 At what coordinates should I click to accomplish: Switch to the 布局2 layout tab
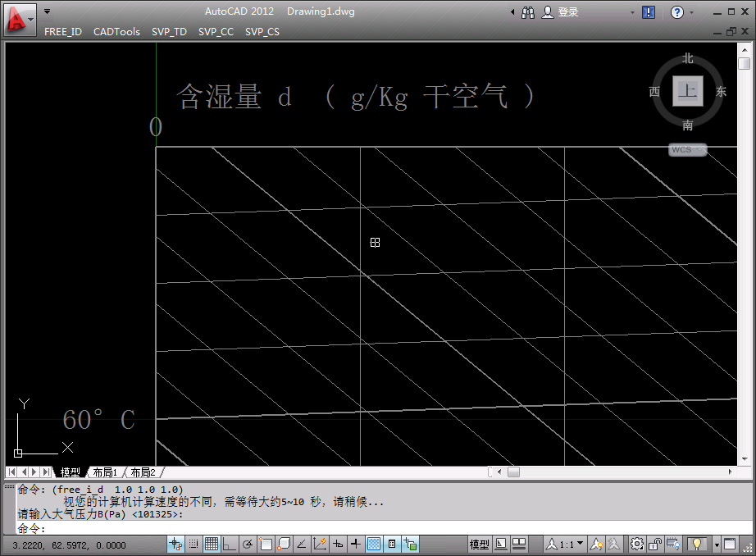click(x=143, y=472)
